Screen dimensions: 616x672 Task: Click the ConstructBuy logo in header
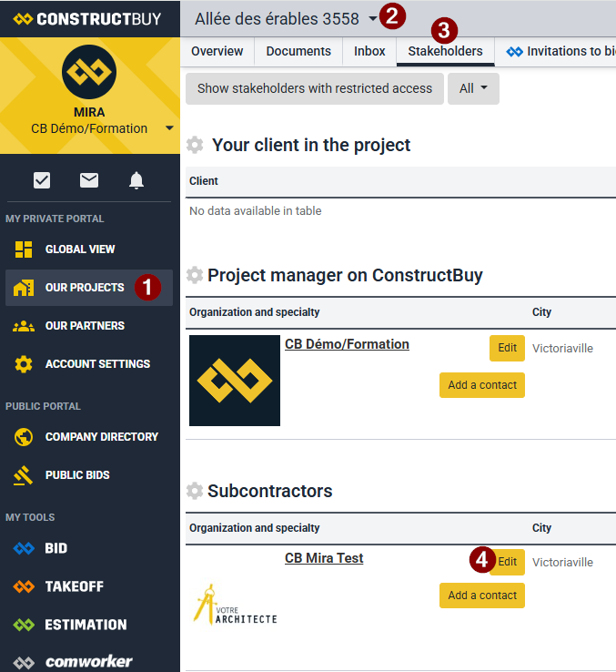[87, 19]
